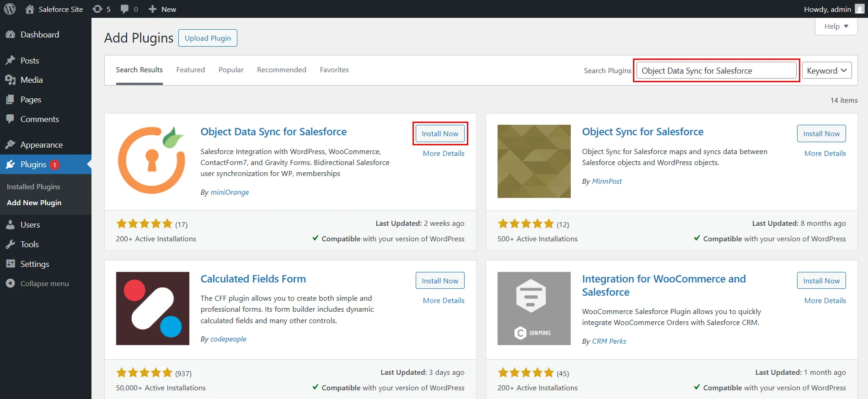Click the Appearance paintbrush icon
This screenshot has height=399, width=868.
pyautogui.click(x=10, y=145)
